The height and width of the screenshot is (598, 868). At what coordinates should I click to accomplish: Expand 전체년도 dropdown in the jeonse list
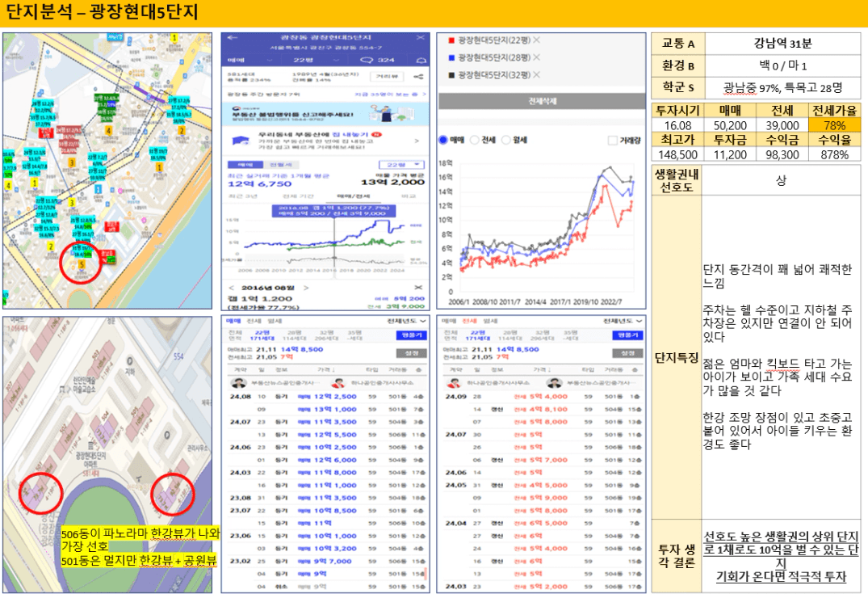click(x=623, y=321)
